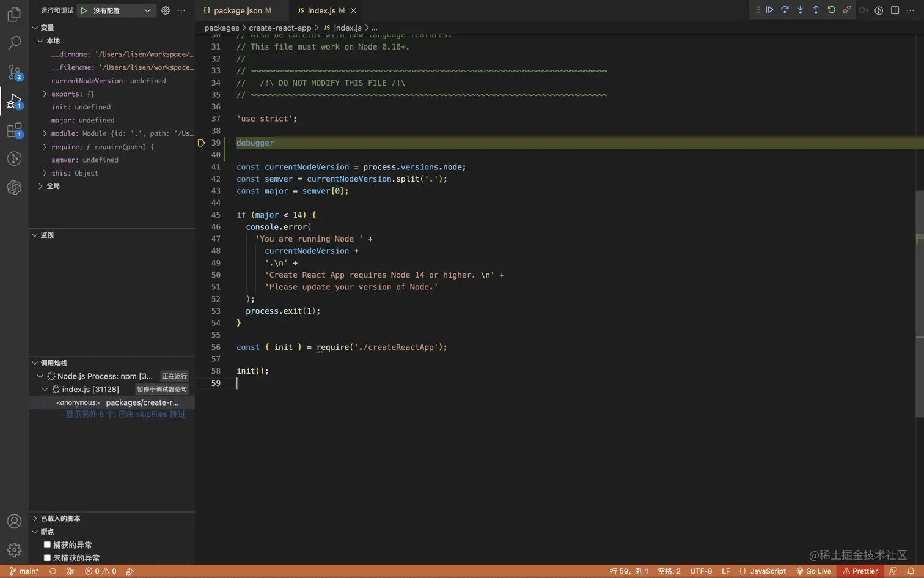Click 显示另外 6 个 skipped frames link
This screenshot has width=924, height=578.
pyautogui.click(x=125, y=415)
